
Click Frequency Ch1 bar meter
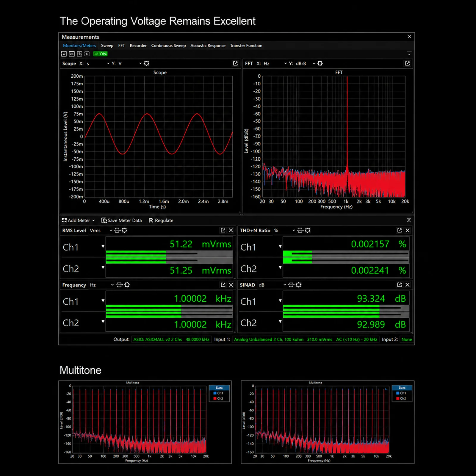(169, 308)
